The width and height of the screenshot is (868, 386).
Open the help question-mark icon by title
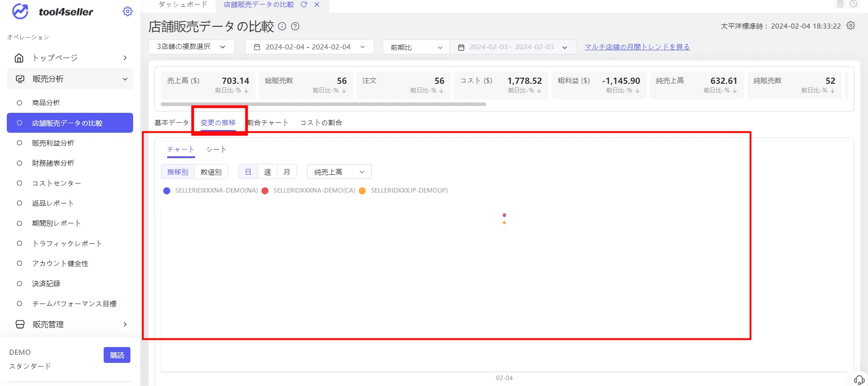295,26
